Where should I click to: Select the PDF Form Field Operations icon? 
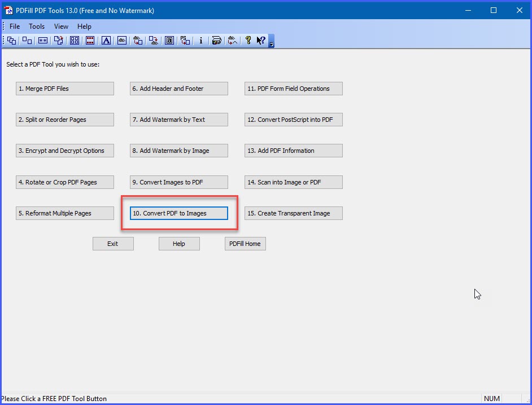[169, 40]
